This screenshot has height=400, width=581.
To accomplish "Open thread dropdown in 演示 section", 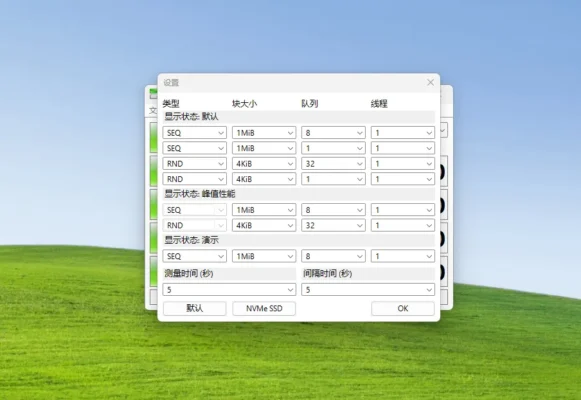I will (x=403, y=256).
